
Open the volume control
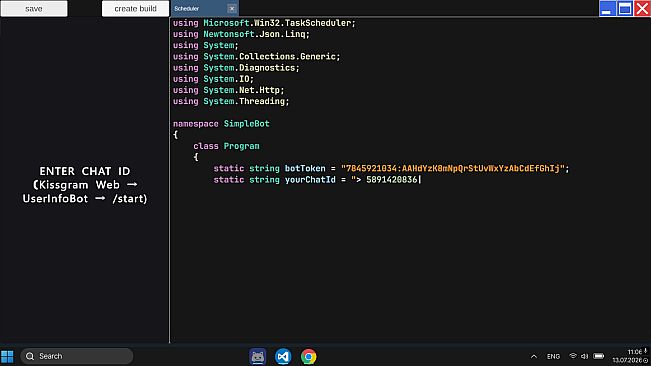(x=585, y=356)
